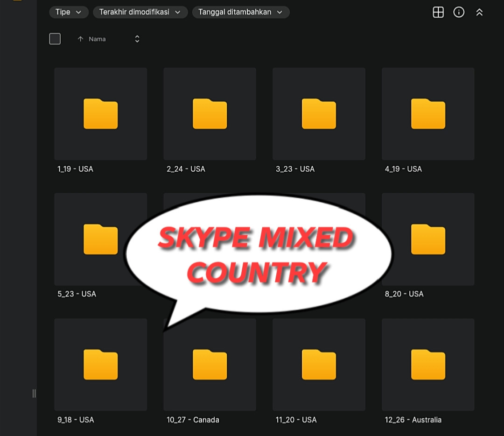
Task: Select the "4_19 - USA" folder name
Action: click(403, 169)
